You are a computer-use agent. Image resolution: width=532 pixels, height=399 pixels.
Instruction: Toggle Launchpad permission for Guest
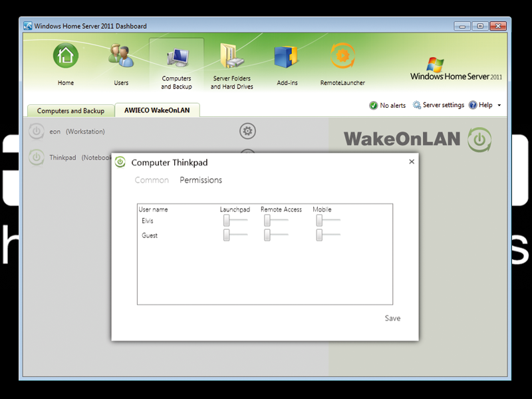(x=235, y=235)
